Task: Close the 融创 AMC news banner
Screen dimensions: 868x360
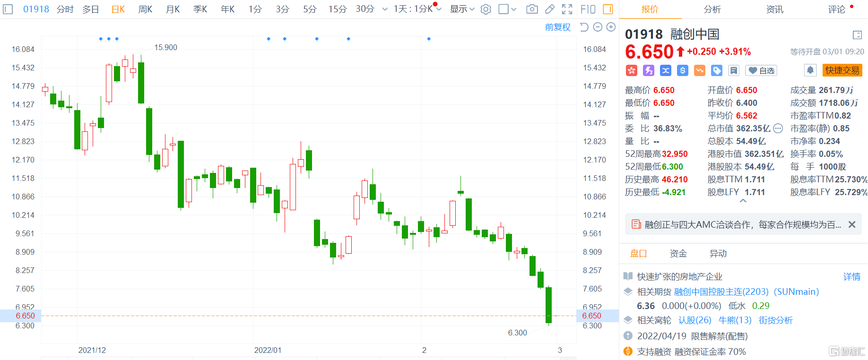Action: (x=852, y=224)
